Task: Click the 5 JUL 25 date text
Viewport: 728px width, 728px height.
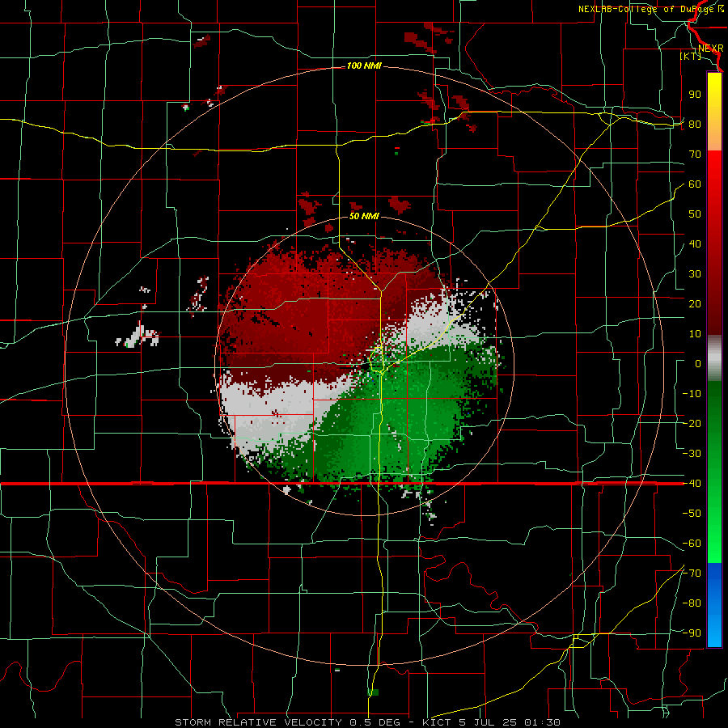Action: tap(487, 722)
